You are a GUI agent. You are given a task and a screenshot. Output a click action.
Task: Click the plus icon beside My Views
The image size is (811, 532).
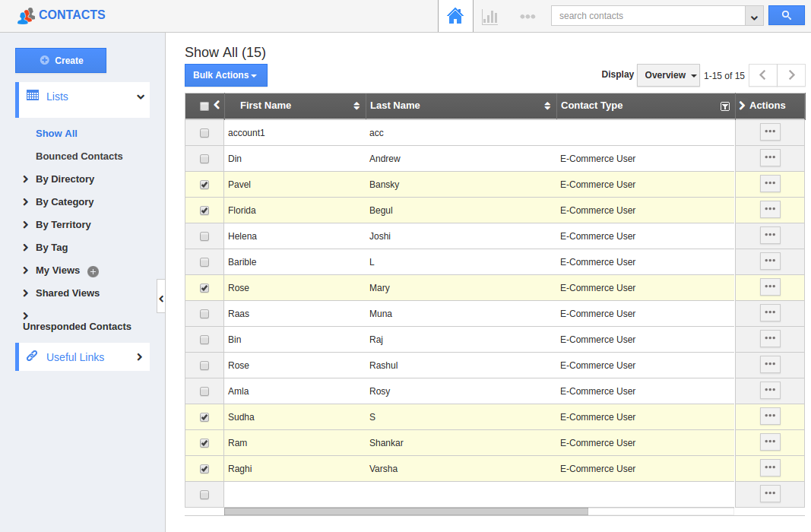coord(93,271)
